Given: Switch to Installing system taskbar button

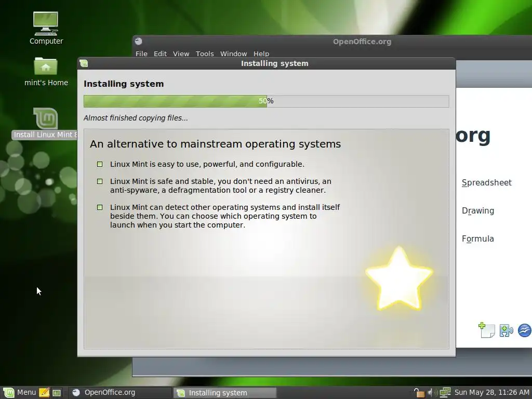Looking at the screenshot, I should click(x=225, y=393).
